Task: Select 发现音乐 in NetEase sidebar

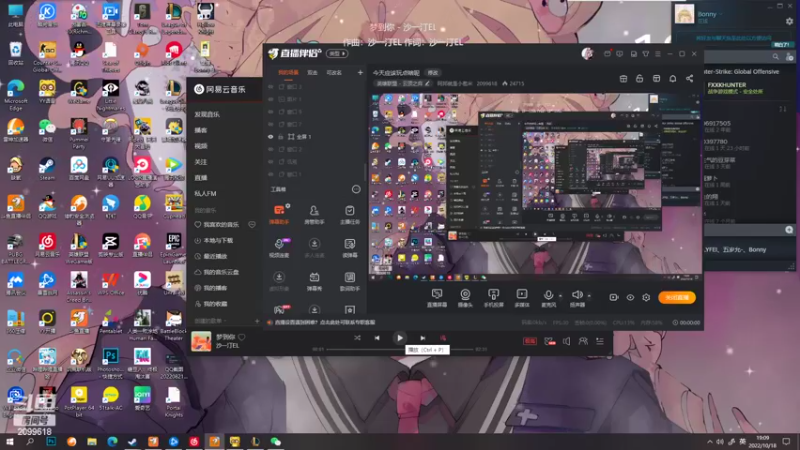Action: tap(207, 114)
